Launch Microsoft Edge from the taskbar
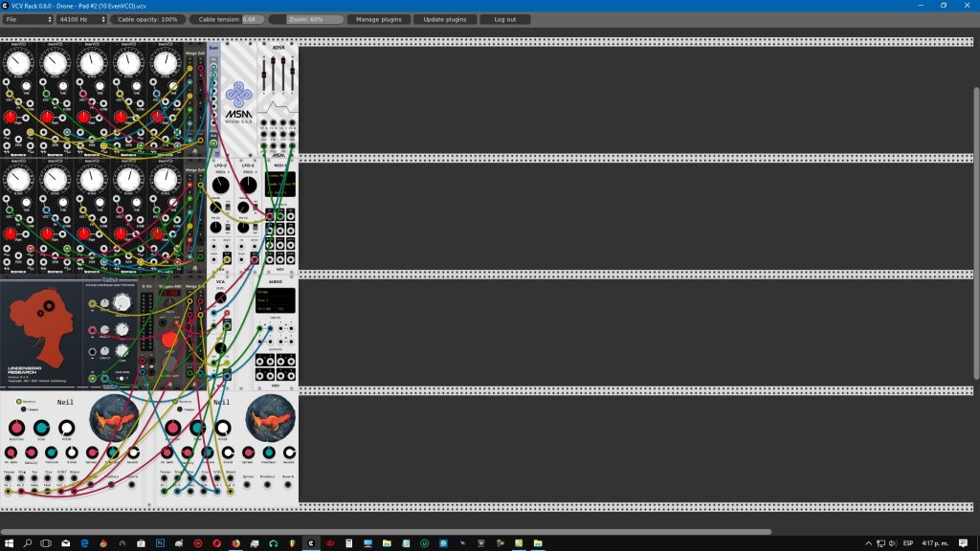980x551 pixels. click(x=84, y=543)
